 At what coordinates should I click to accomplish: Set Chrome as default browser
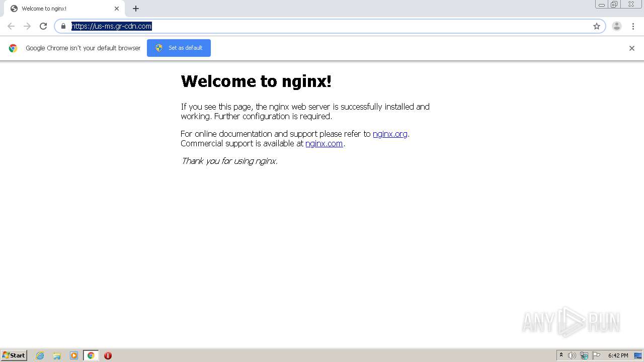click(179, 48)
